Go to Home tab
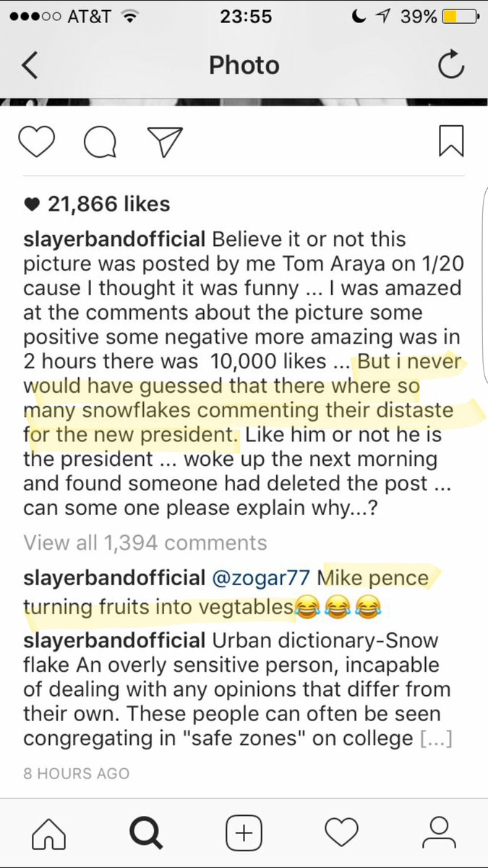This screenshot has width=488, height=868. (49, 833)
